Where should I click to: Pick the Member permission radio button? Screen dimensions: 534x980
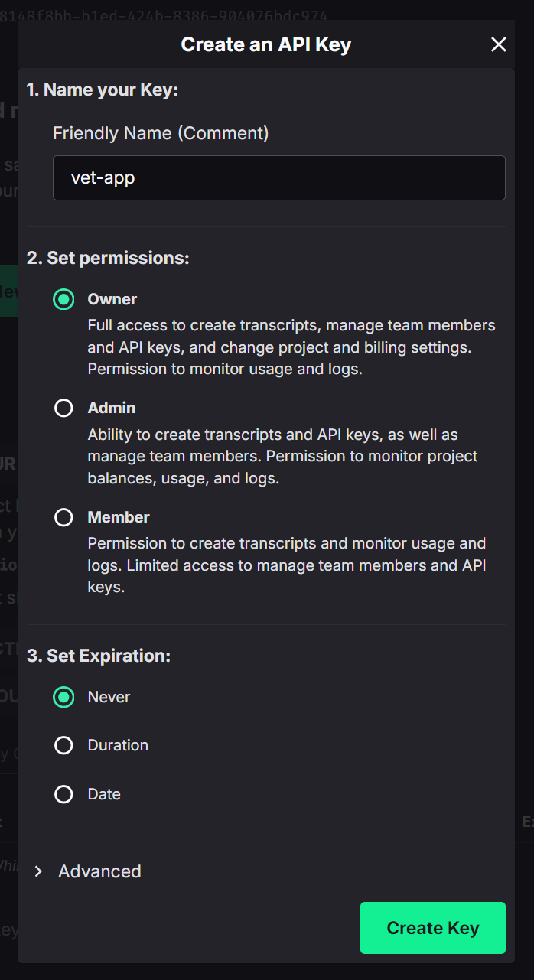click(x=63, y=517)
